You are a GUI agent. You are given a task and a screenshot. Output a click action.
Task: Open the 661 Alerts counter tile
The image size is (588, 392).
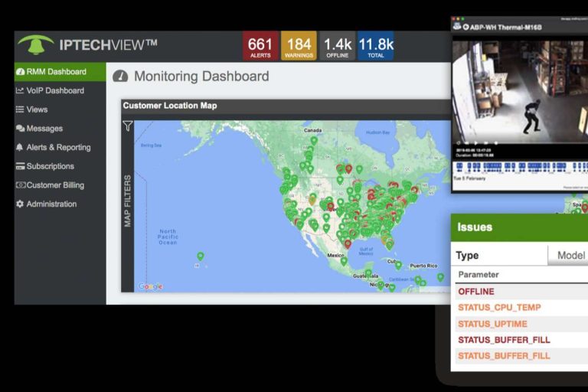click(x=260, y=46)
